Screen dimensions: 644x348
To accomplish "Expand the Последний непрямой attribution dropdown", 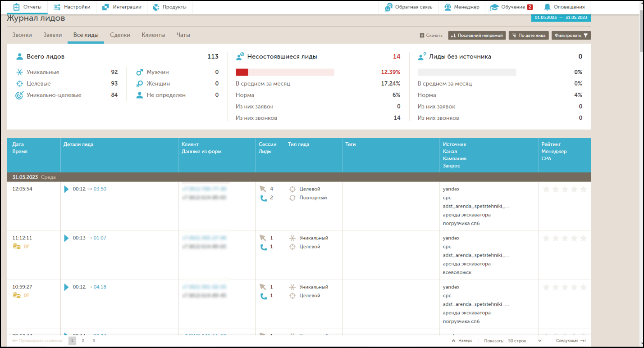I will [476, 35].
